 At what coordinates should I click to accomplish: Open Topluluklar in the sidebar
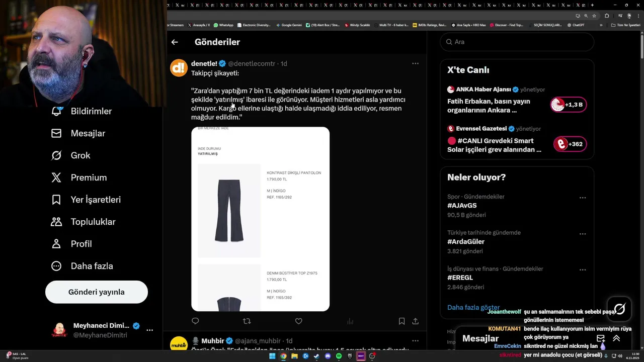(83, 222)
